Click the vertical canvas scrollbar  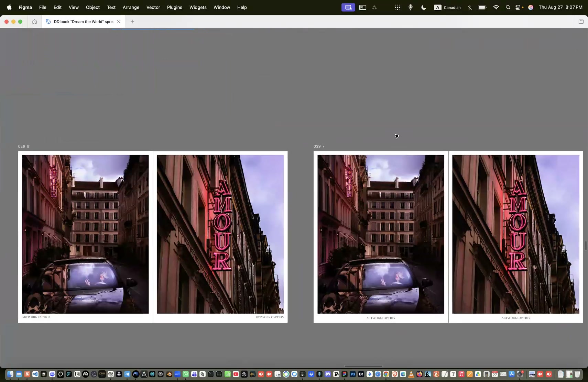point(585,246)
